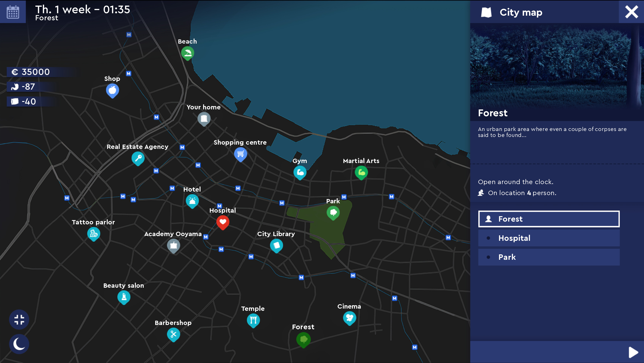Collapse the map with the minimize arrows button
This screenshot has width=644, height=363.
click(19, 320)
